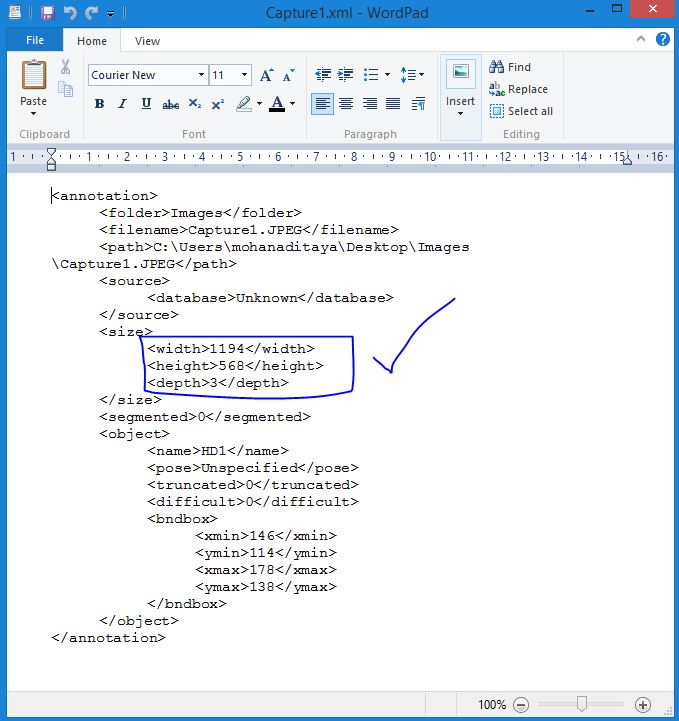Click the width 1194 line in document

[231, 349]
